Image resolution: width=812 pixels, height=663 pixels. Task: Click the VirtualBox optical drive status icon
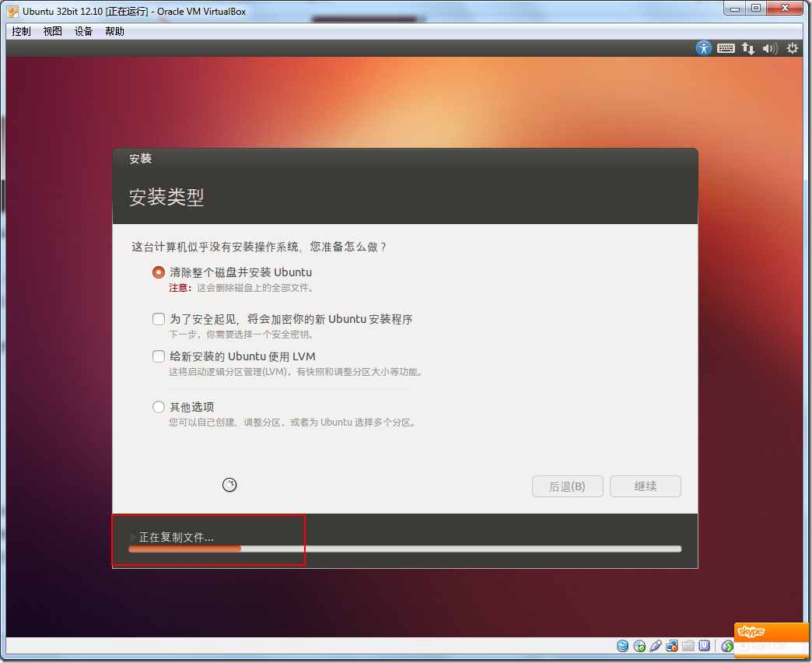[639, 645]
